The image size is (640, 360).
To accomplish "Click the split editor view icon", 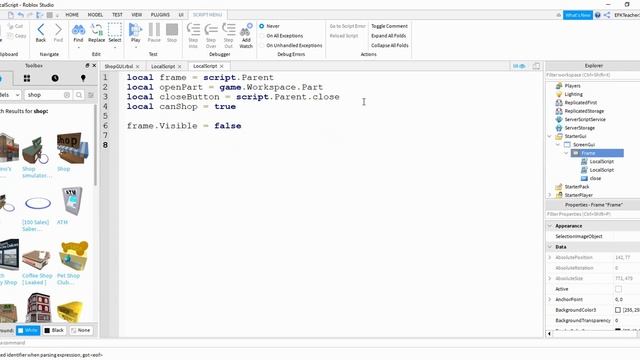I will point(536,66).
